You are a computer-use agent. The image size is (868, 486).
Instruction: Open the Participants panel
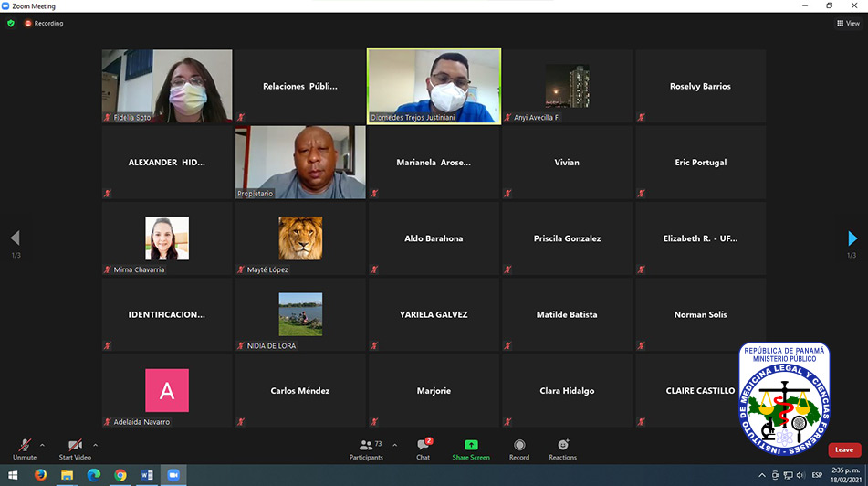point(366,449)
